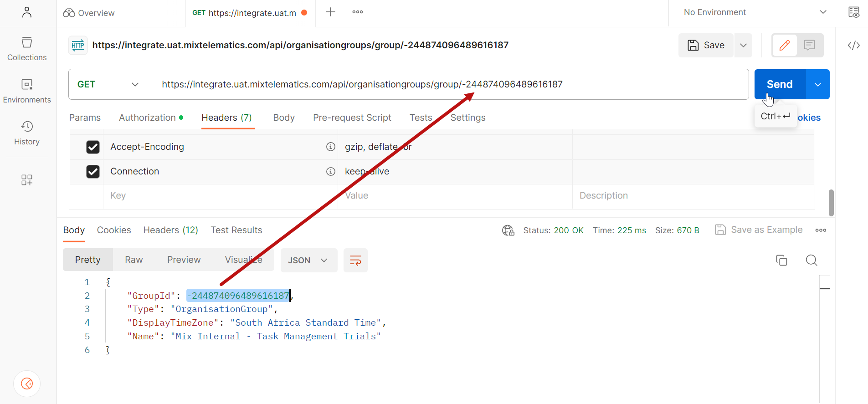This screenshot has height=404, width=868.
Task: Open the response Headers (12) tab
Action: 171,230
